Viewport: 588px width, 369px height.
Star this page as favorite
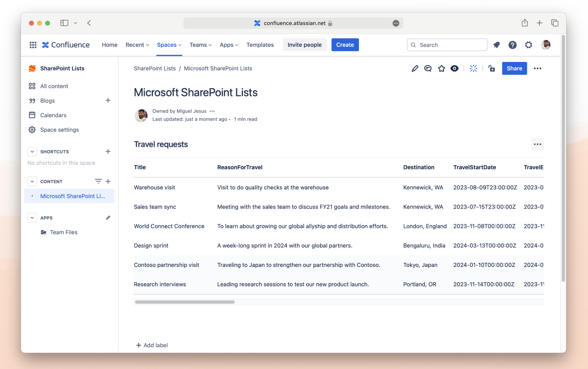point(441,68)
